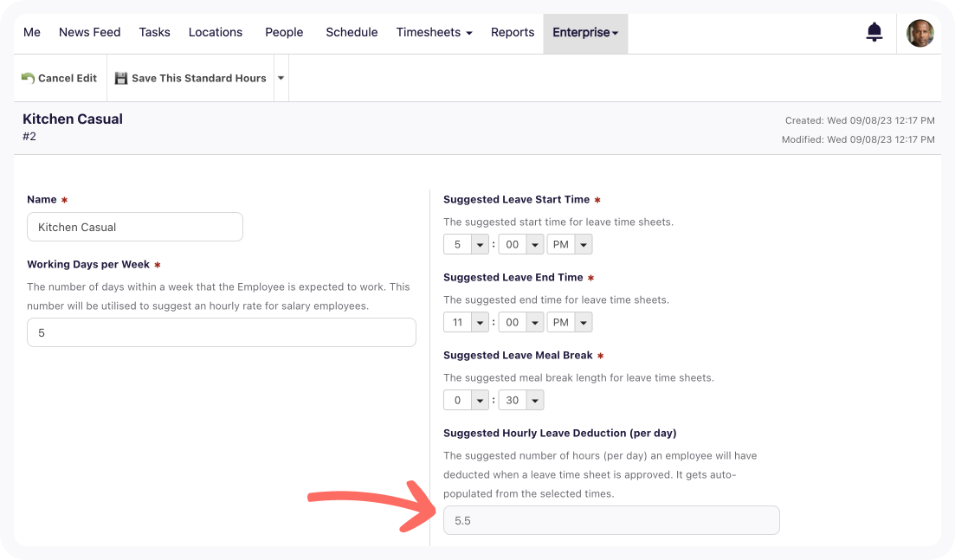Open Meal Break hours dropdown
Viewport: 955px width, 560px height.
(x=467, y=401)
